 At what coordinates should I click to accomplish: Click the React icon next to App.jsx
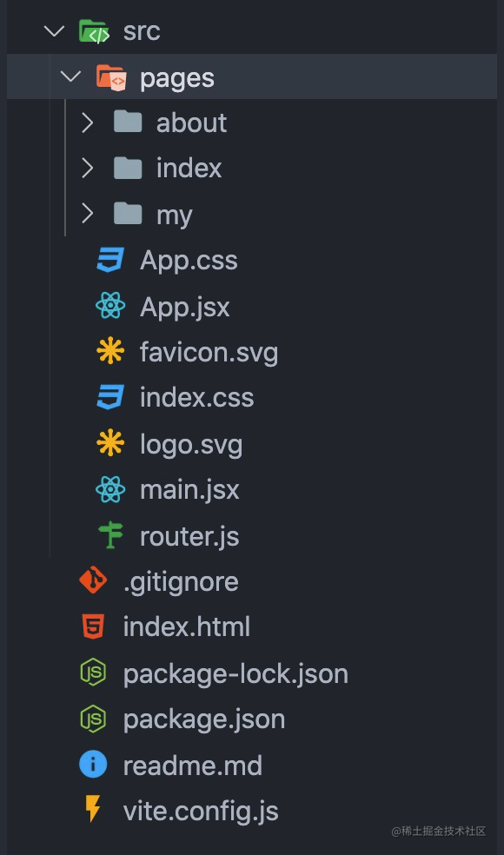click(110, 306)
